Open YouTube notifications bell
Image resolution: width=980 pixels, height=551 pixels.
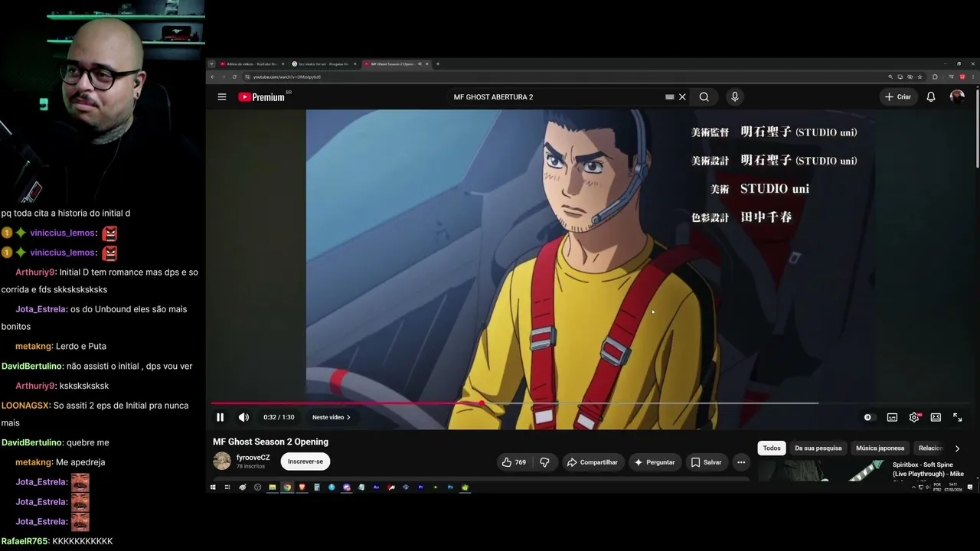(931, 97)
